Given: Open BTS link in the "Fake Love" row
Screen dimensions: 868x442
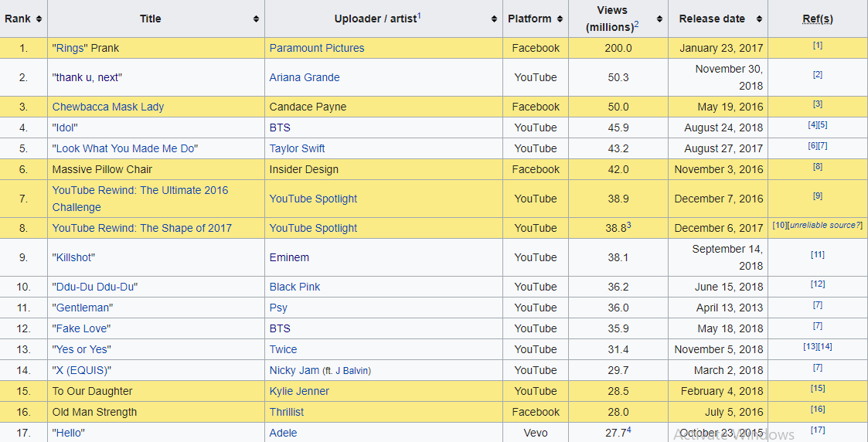Looking at the screenshot, I should [x=280, y=328].
